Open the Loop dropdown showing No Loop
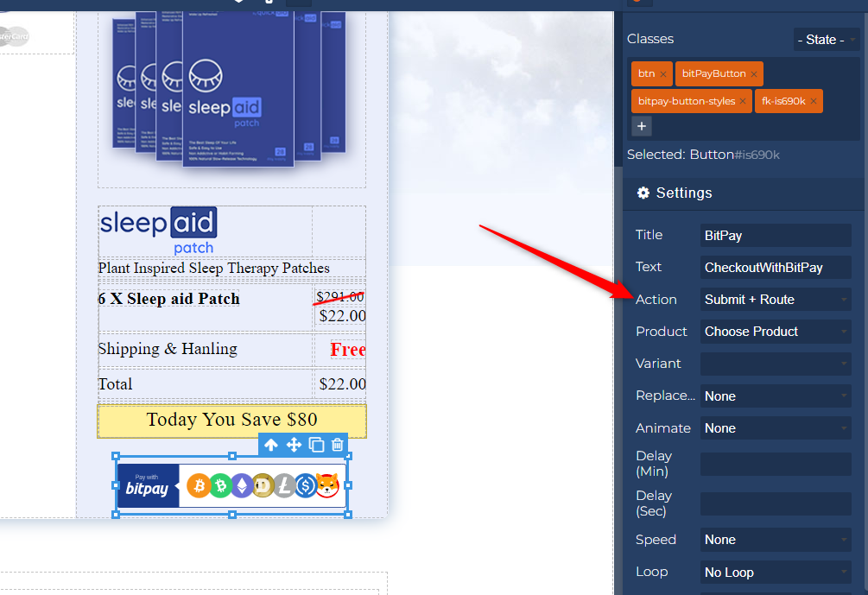The height and width of the screenshot is (595, 868). click(775, 573)
